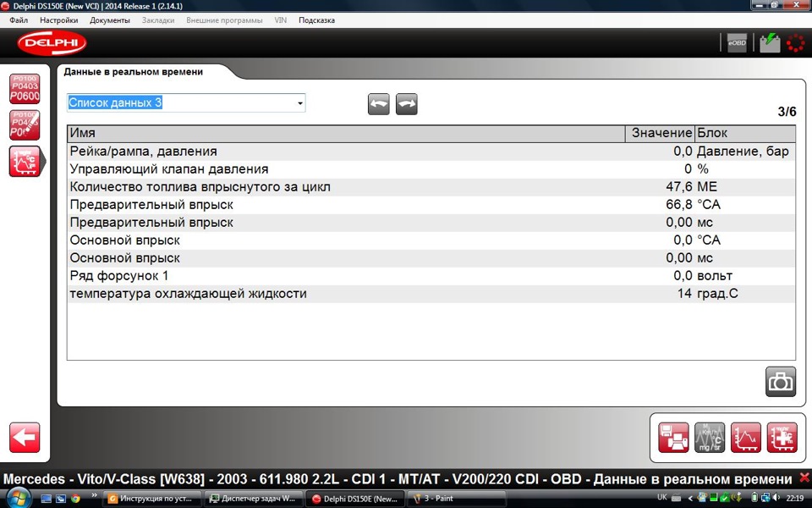Open the Закладки menu
This screenshot has height=508, width=812.
click(x=158, y=20)
